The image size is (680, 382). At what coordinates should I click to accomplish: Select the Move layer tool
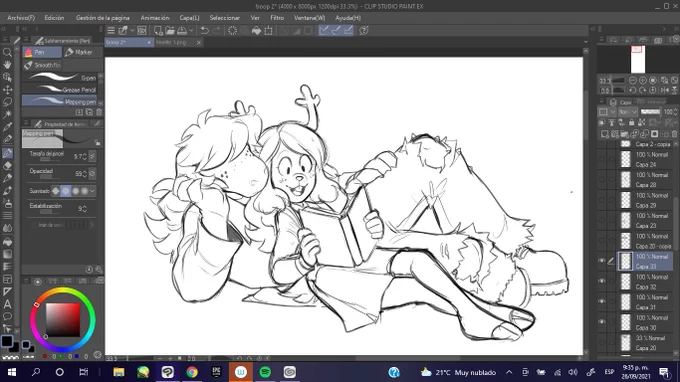7,90
